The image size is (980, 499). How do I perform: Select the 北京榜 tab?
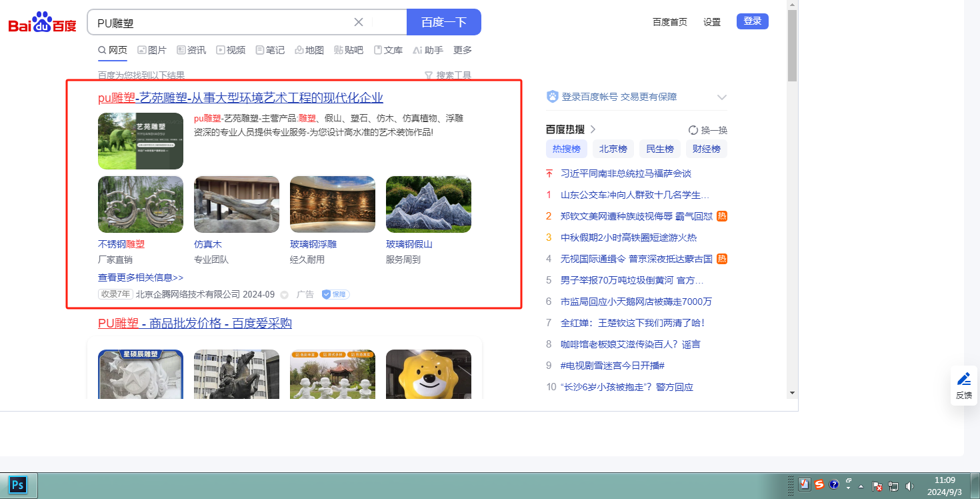[x=613, y=149]
